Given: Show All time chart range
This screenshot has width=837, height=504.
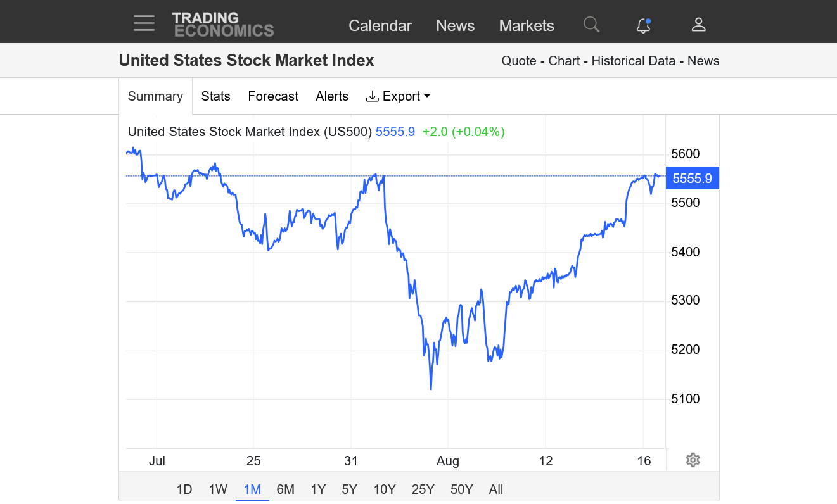Looking at the screenshot, I should tap(496, 489).
